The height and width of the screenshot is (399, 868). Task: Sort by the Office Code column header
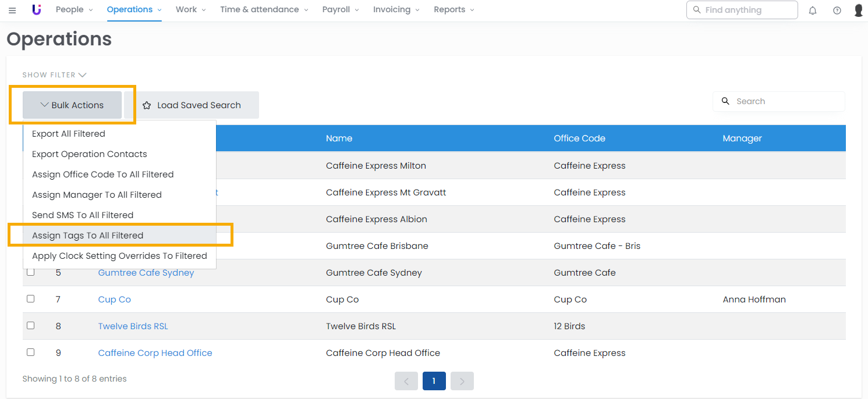[579, 138]
